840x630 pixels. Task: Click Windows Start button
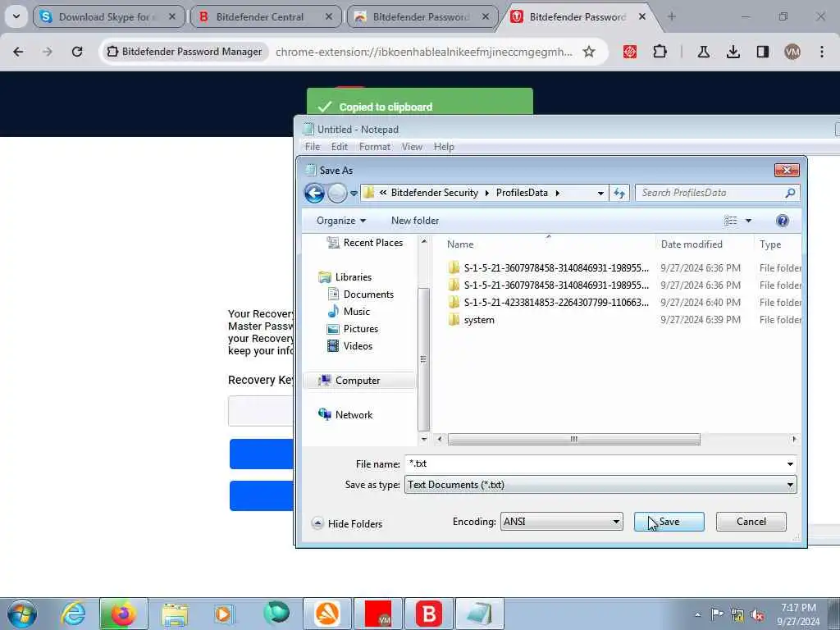[x=22, y=614]
